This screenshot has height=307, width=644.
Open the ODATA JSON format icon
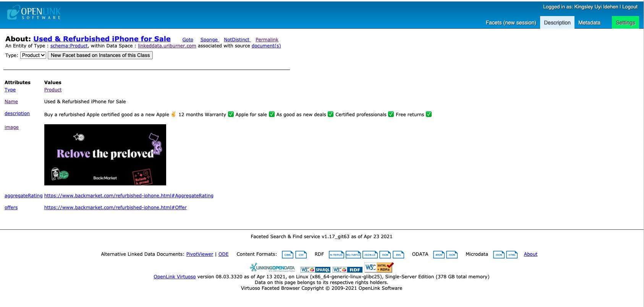[x=452, y=255]
